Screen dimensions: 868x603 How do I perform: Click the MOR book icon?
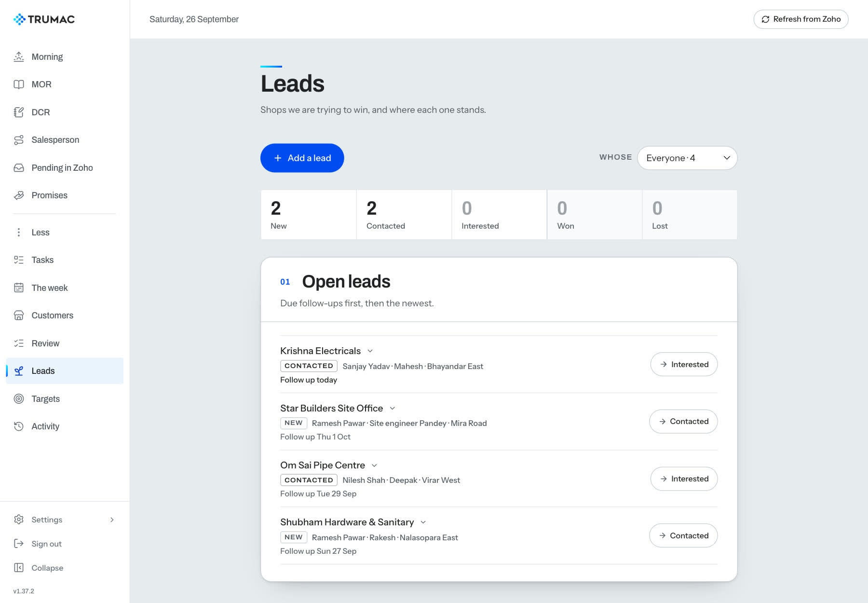click(x=19, y=84)
